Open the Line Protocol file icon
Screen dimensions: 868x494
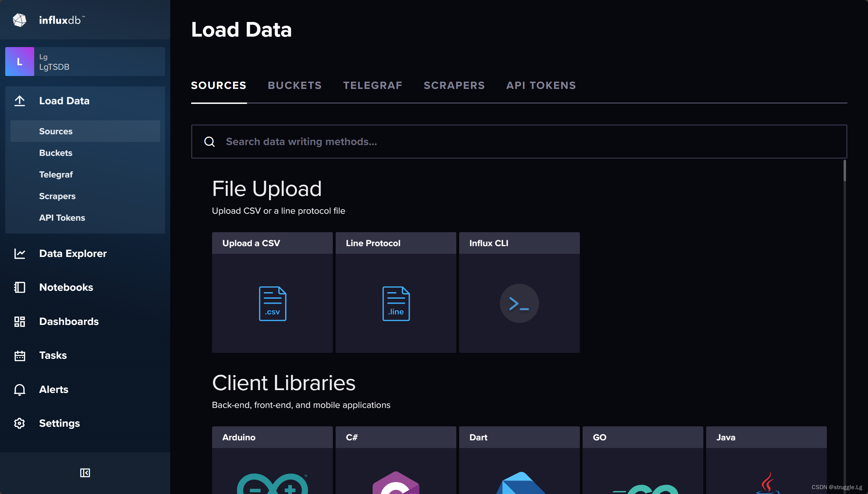[x=396, y=303]
